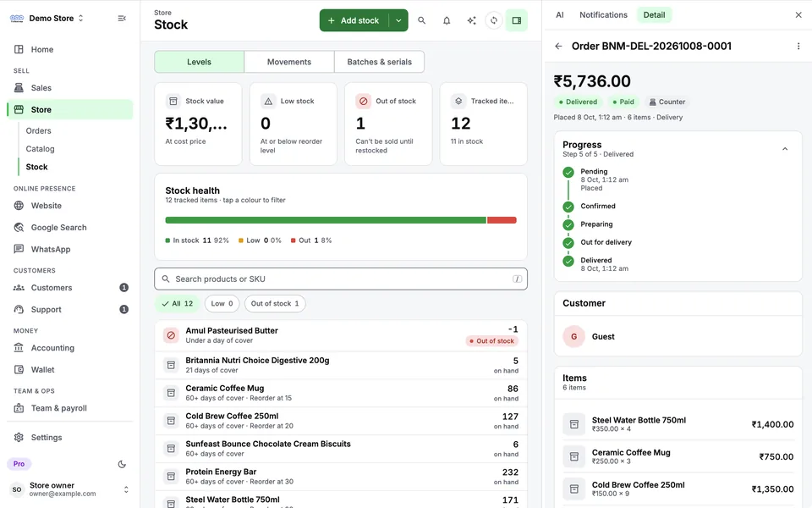Switch to Levels tab

tap(200, 62)
